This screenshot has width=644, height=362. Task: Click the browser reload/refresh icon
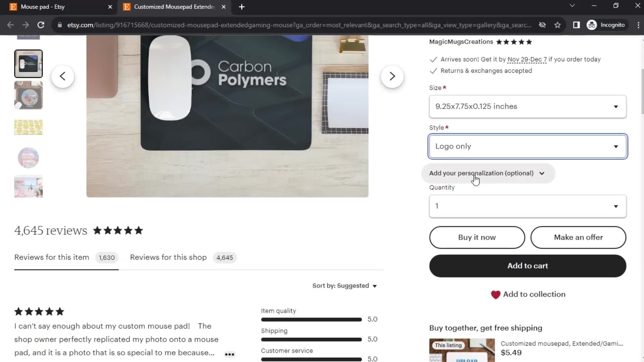pyautogui.click(x=40, y=24)
